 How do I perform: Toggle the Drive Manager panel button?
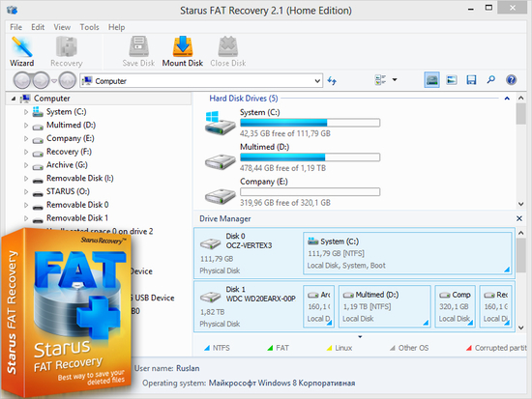click(x=431, y=80)
